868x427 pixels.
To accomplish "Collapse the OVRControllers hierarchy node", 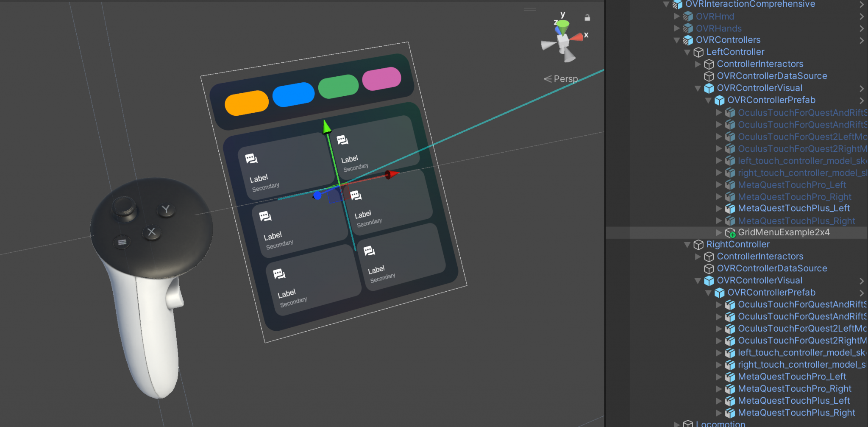I will [x=677, y=40].
